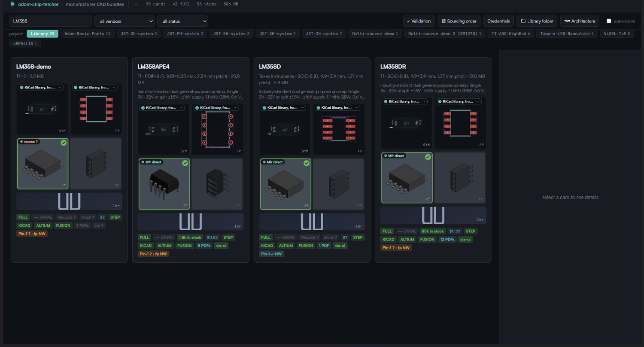Image resolution: width=644 pixels, height=347 pixels.
Task: Select the Library 98 project tab
Action: click(x=43, y=33)
